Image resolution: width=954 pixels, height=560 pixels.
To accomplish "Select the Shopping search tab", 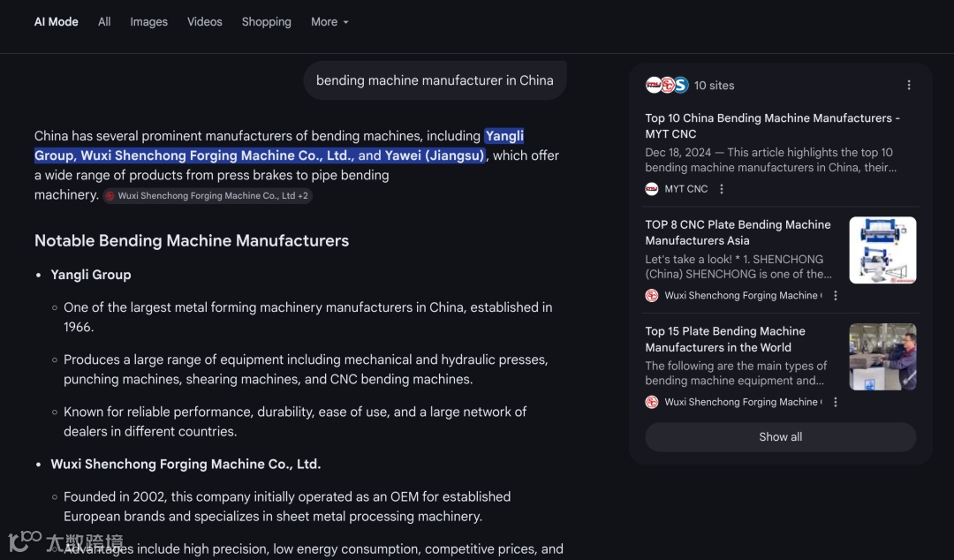I will [266, 22].
